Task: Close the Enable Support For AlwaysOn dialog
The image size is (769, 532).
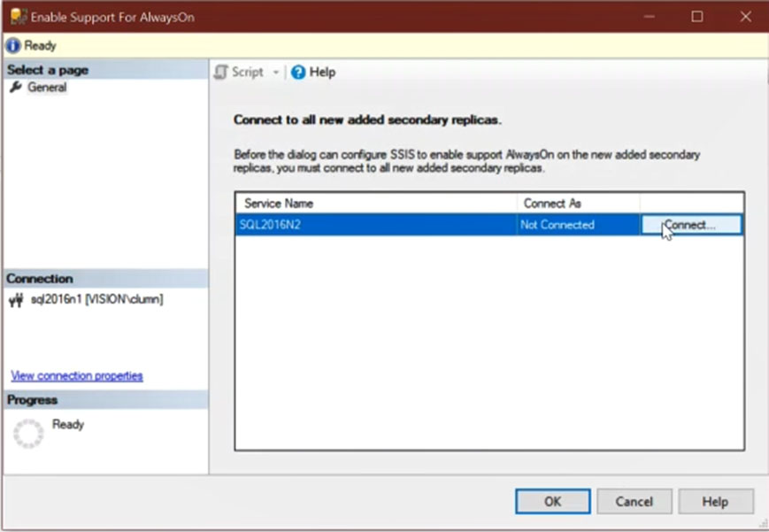Action: [x=745, y=17]
